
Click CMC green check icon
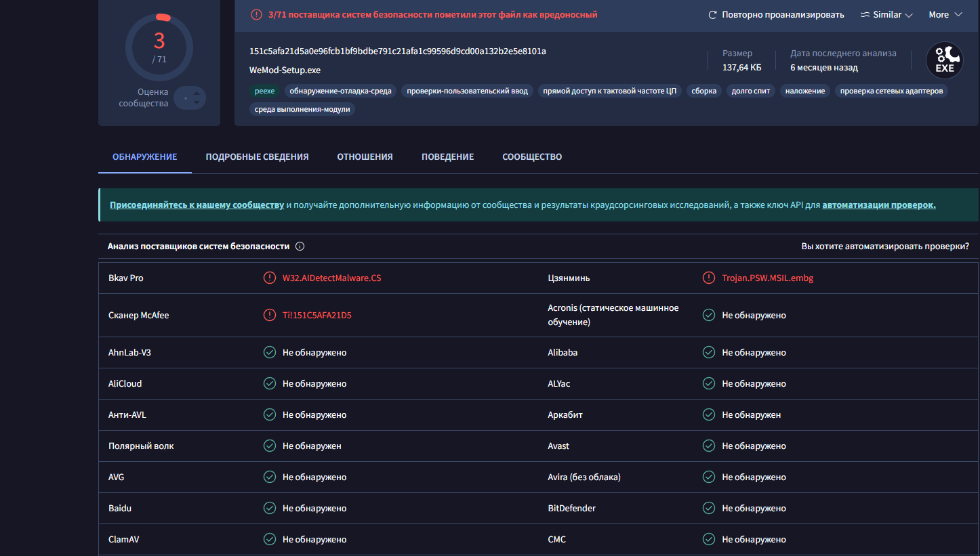pyautogui.click(x=708, y=539)
